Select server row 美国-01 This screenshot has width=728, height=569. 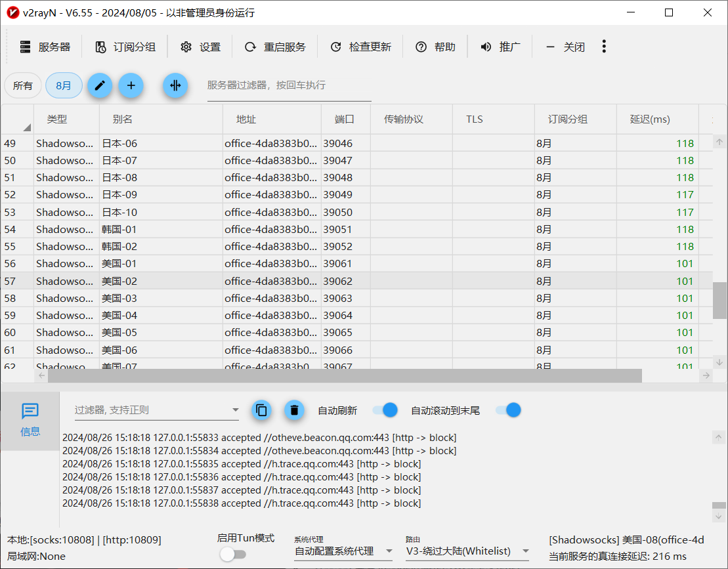(x=356, y=264)
